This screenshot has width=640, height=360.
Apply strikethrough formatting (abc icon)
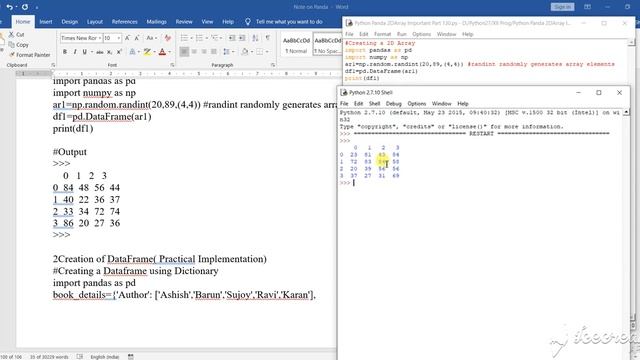click(99, 52)
